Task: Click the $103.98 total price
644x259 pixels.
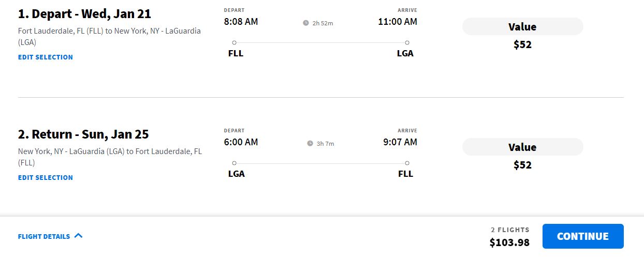Action: coord(509,242)
